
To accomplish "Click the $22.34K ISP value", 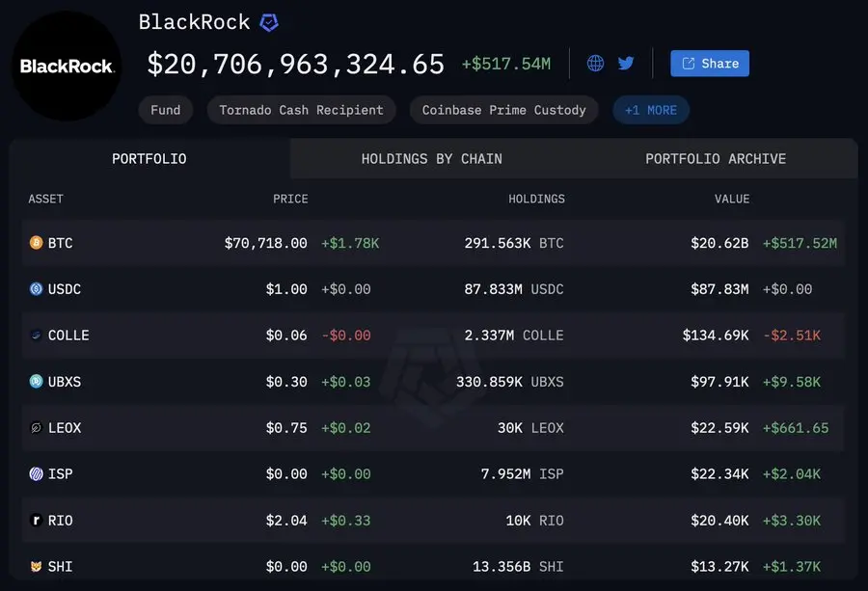I will point(719,473).
